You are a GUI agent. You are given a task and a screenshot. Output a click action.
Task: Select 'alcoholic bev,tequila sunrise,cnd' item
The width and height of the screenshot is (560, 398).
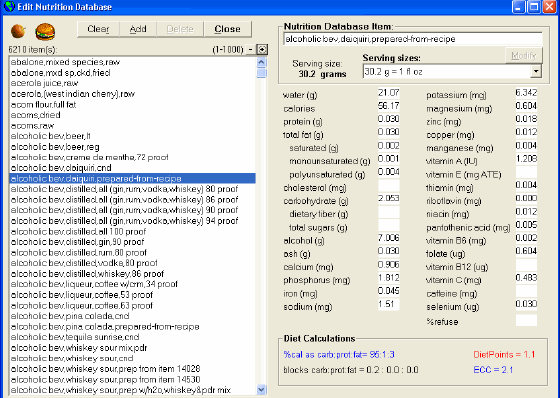point(132,337)
